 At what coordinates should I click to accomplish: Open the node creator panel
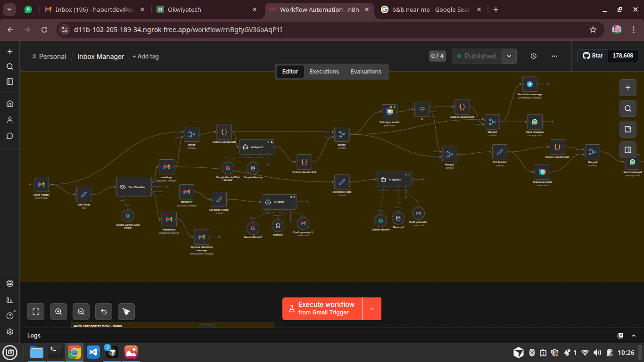627,87
